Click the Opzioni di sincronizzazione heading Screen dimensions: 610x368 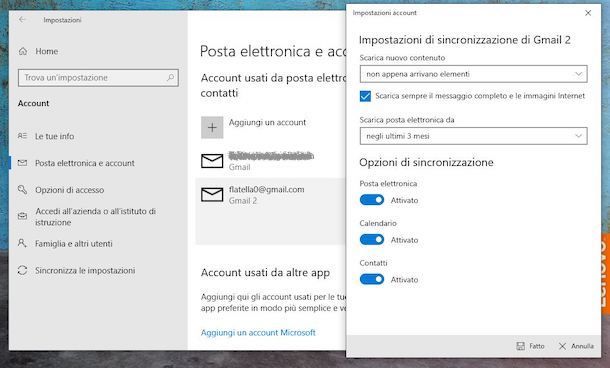pyautogui.click(x=426, y=162)
